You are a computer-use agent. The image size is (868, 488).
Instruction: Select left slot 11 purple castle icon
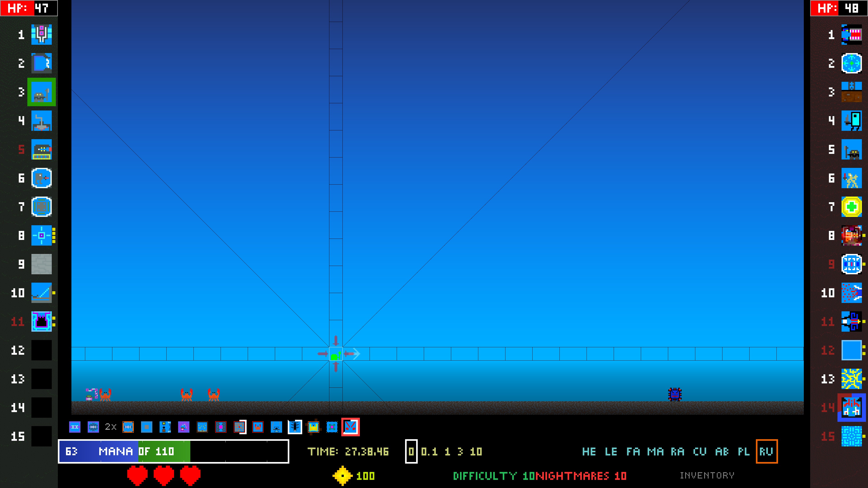[x=41, y=321]
